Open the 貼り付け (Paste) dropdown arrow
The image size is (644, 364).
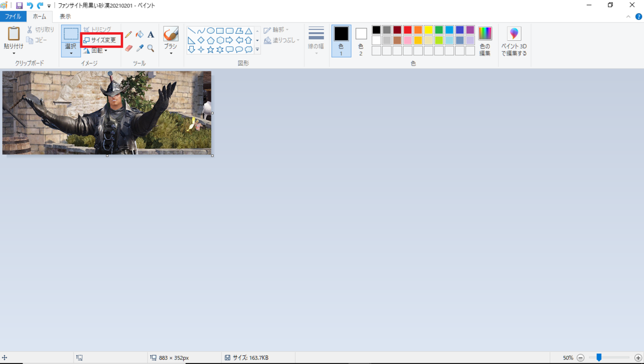click(x=13, y=54)
